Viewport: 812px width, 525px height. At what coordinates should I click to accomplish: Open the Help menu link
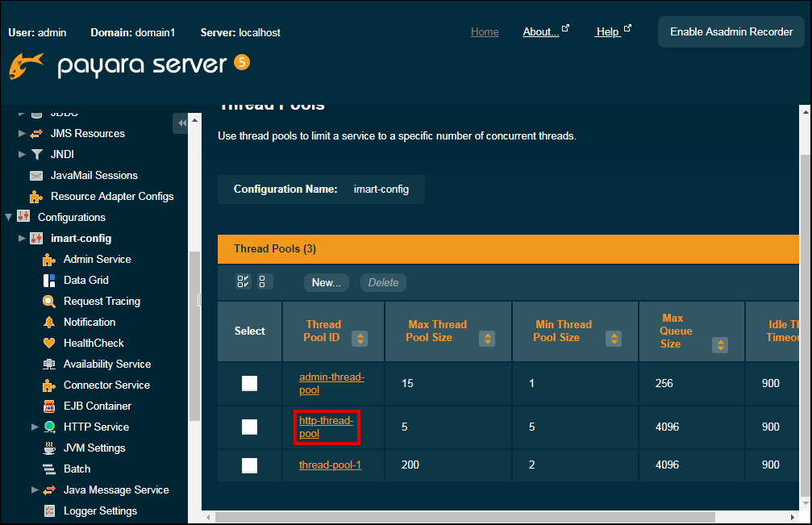(x=607, y=32)
